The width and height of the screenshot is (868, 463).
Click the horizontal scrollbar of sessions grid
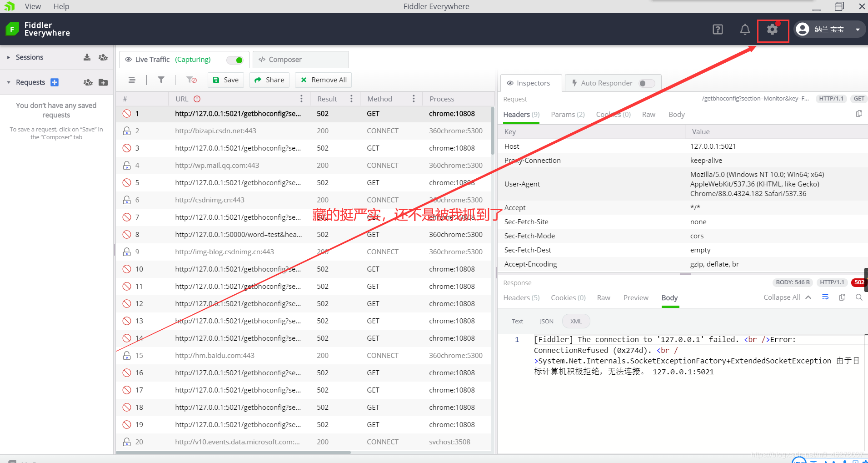233,453
